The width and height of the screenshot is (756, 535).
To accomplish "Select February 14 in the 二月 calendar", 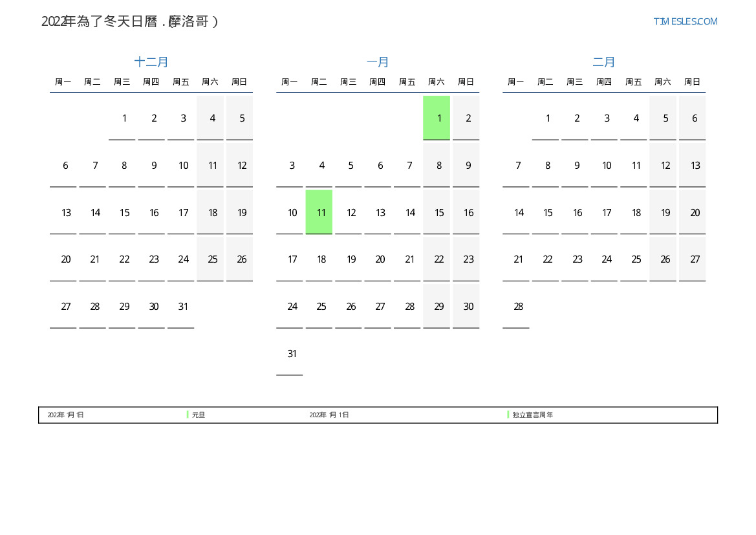I will [518, 212].
